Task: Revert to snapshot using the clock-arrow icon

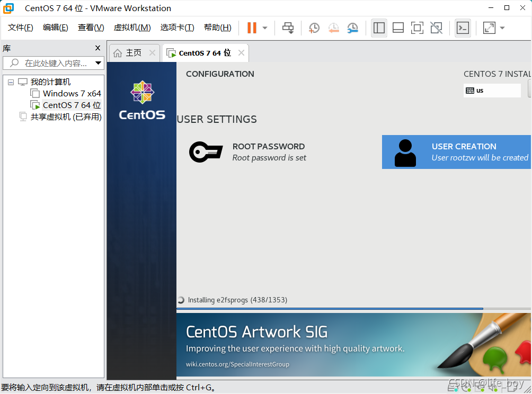Action: pyautogui.click(x=333, y=28)
